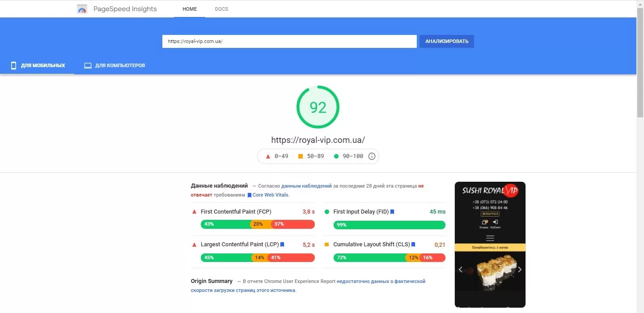This screenshot has height=313, width=644.
Task: Click the info icon beside the score legend
Action: [372, 156]
